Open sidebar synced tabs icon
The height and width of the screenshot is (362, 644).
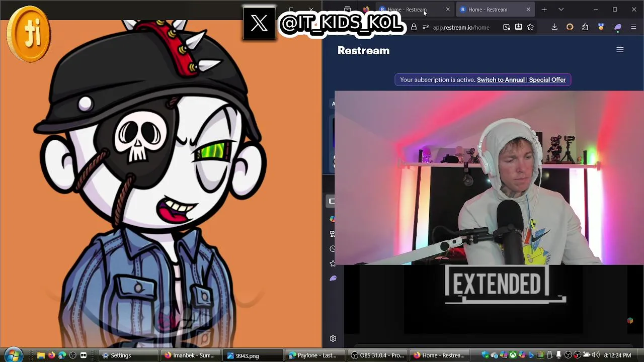click(x=333, y=234)
